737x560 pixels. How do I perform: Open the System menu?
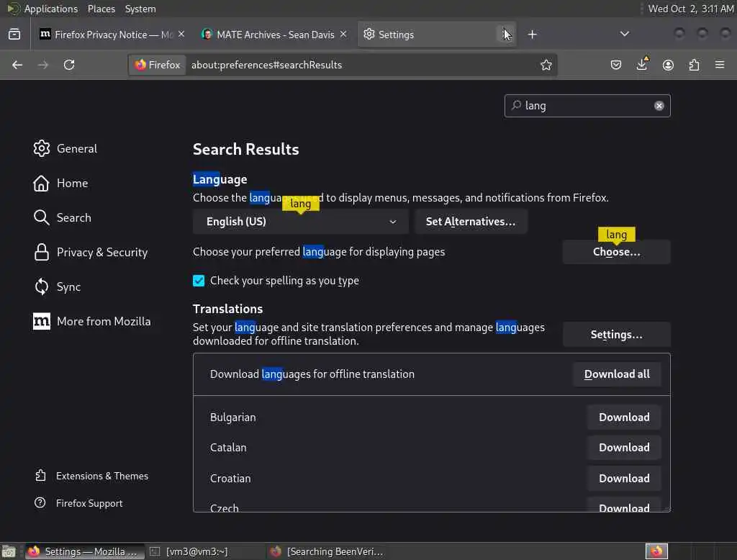pyautogui.click(x=140, y=9)
